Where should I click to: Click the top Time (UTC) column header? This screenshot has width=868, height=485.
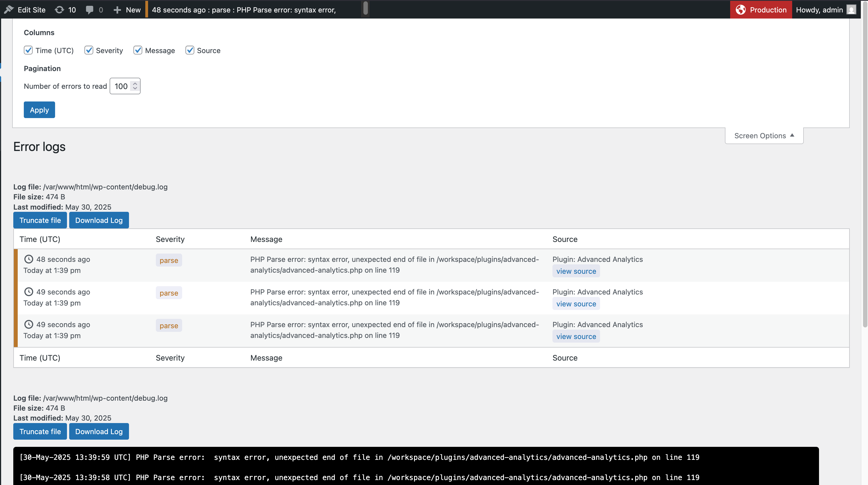coord(40,239)
